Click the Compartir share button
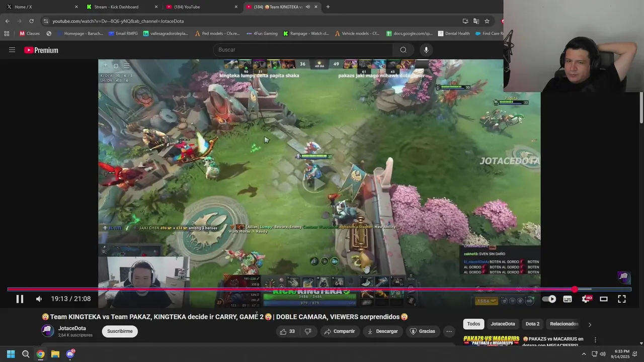This screenshot has height=362, width=644. click(340, 331)
